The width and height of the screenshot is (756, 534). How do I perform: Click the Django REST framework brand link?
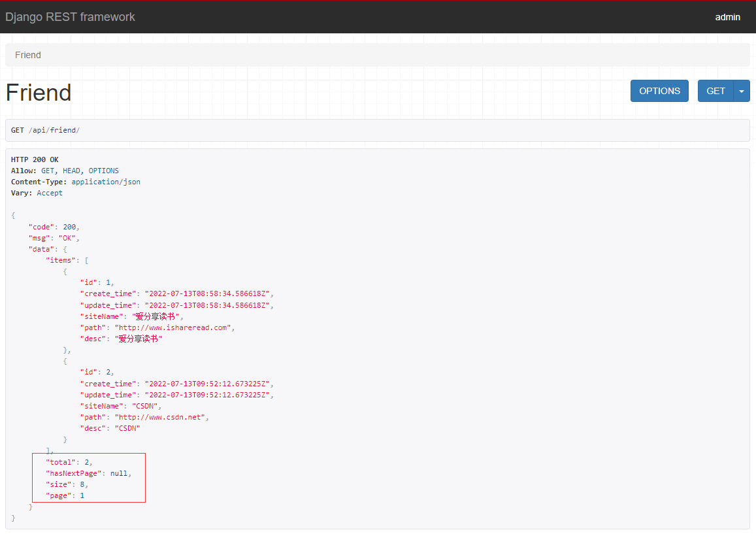tap(70, 17)
